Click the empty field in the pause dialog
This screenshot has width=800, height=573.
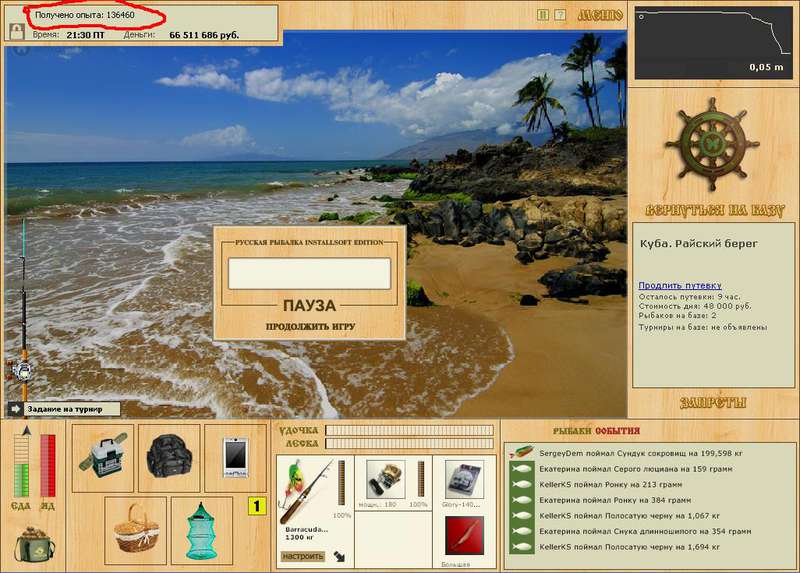point(309,273)
